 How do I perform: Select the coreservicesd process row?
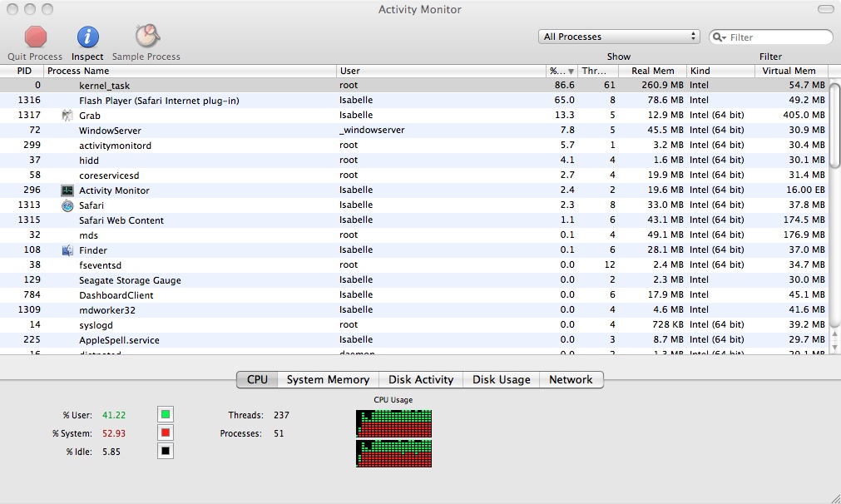(414, 175)
